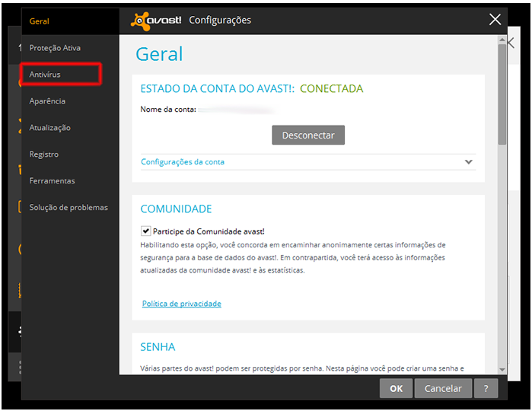Click the chevron beside Configurações da conta
The image size is (532, 411).
(469, 162)
